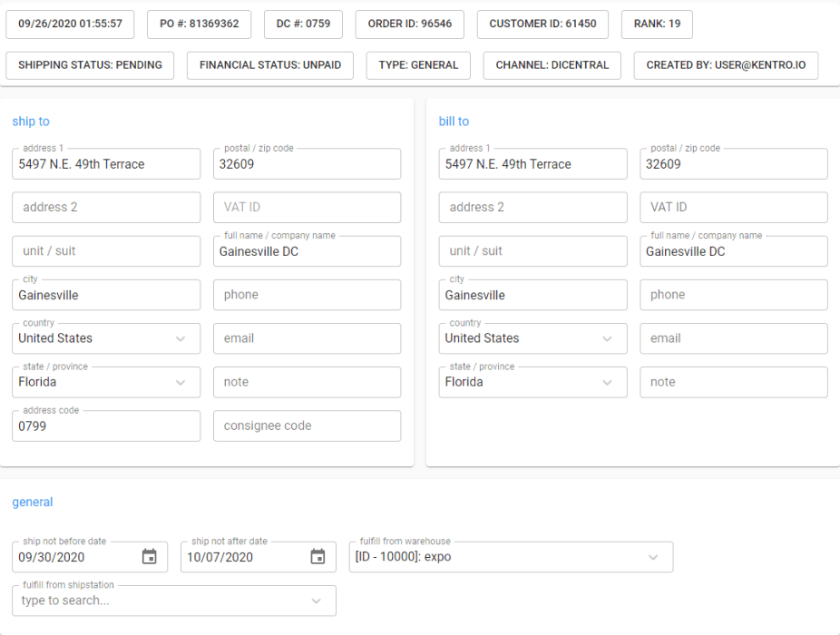Open the fulfill from shipstation dropdown

pos(316,601)
